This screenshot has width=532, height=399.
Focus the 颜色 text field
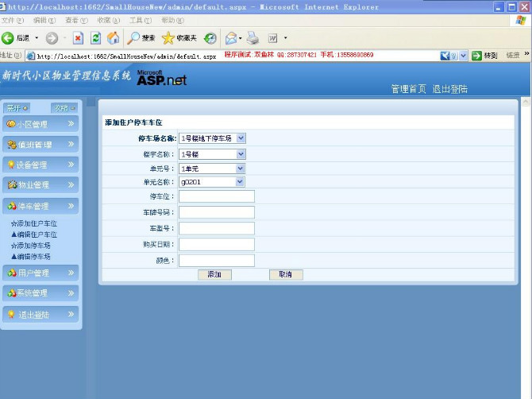pos(217,261)
